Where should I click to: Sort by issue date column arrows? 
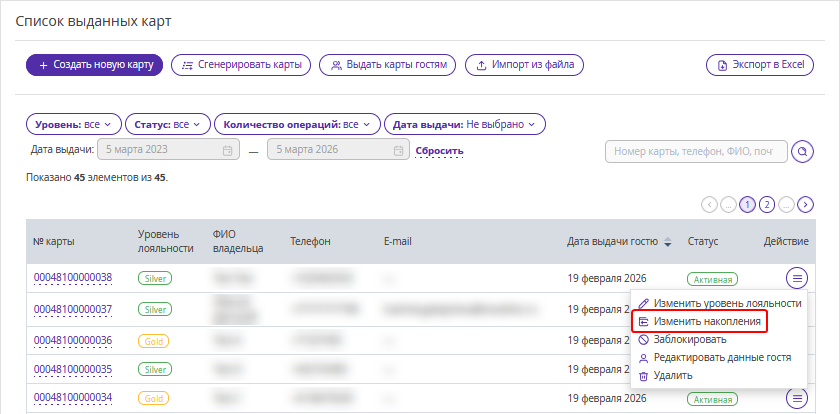click(667, 241)
